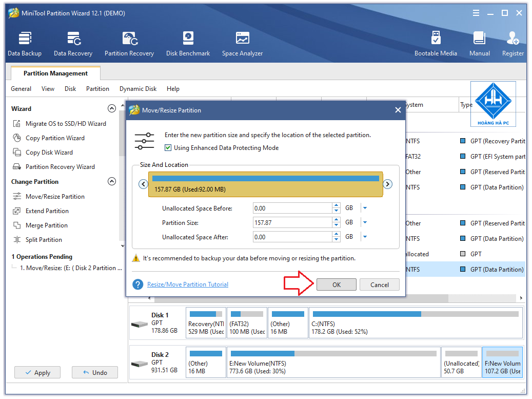This screenshot has height=399, width=532.
Task: Click the Bootable Media icon
Action: coord(436,43)
